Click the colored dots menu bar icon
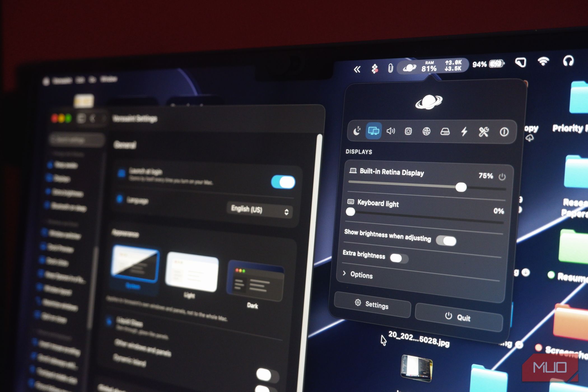 coord(374,69)
